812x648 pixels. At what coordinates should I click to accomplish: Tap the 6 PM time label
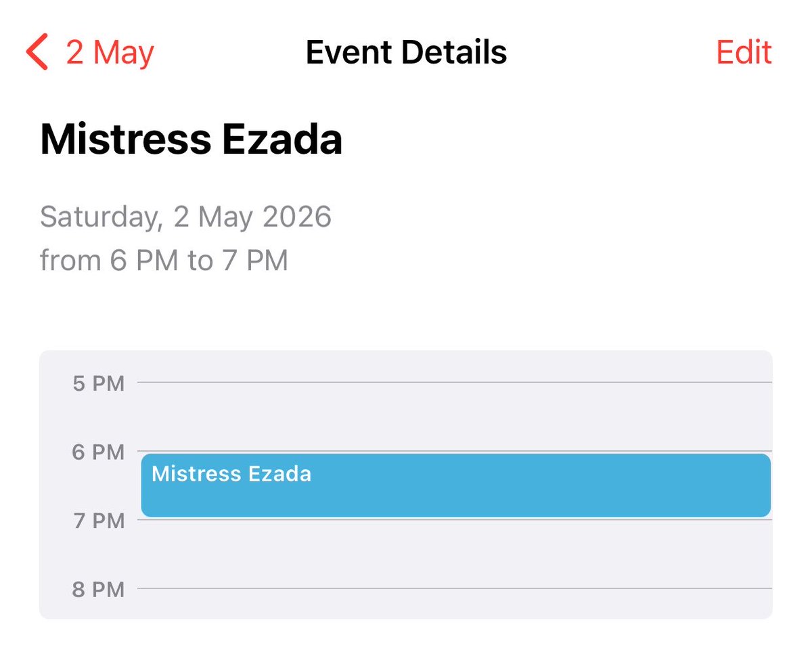pyautogui.click(x=99, y=452)
